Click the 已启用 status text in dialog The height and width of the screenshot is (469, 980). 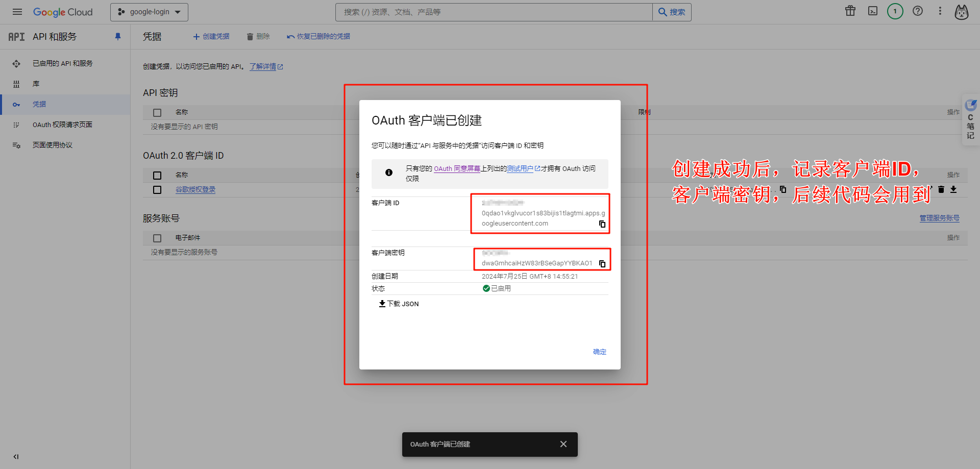coord(501,288)
